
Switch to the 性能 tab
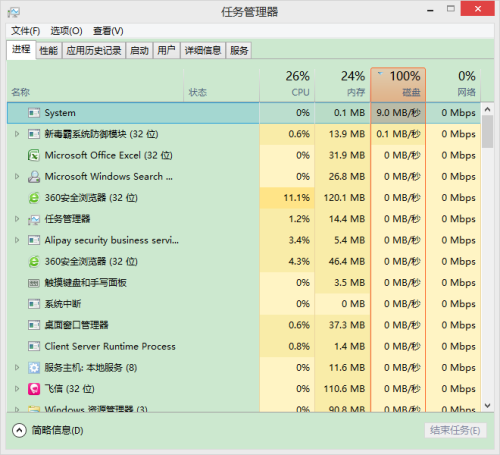coord(49,51)
